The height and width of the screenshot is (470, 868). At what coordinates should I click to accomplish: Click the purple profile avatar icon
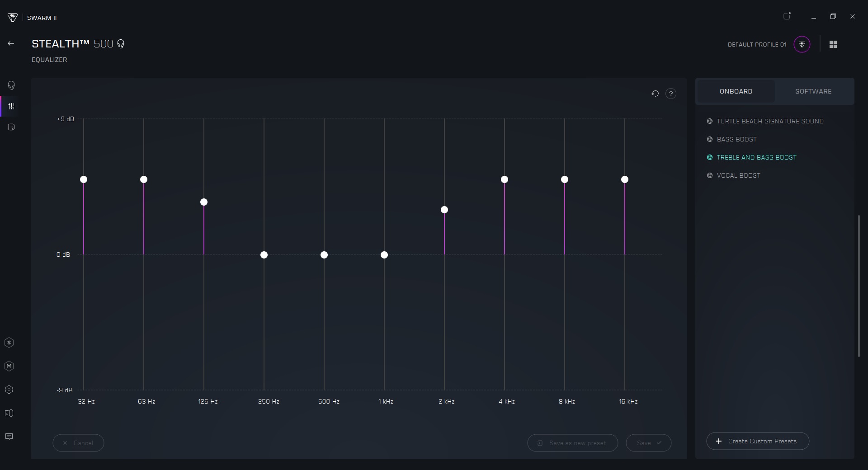click(x=802, y=44)
